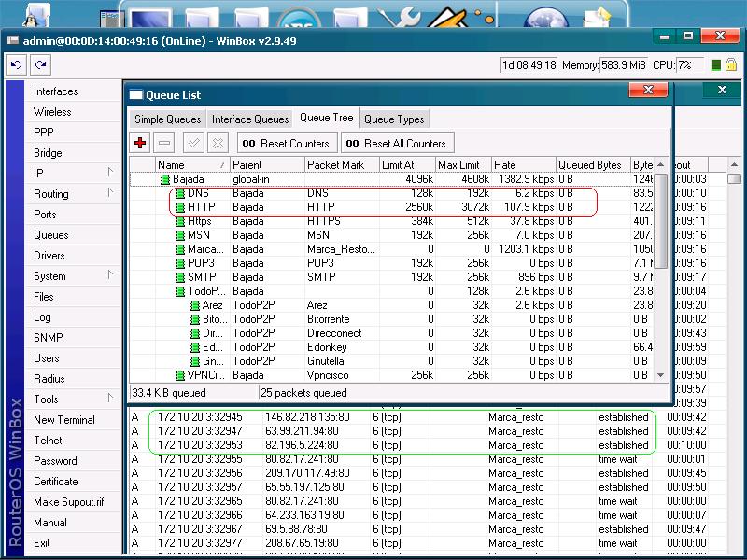Open Queues in the sidebar menu
Screen dimensions: 747x560
click(x=51, y=235)
